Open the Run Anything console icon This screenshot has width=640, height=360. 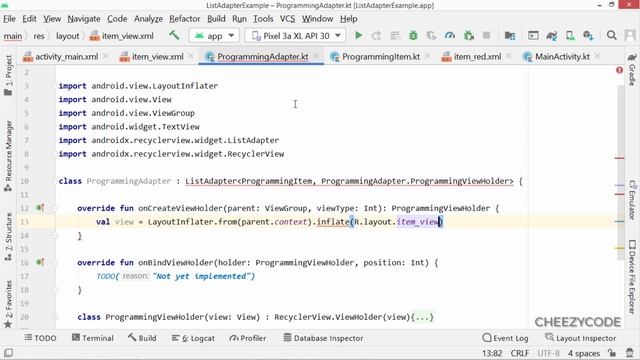pos(533,36)
